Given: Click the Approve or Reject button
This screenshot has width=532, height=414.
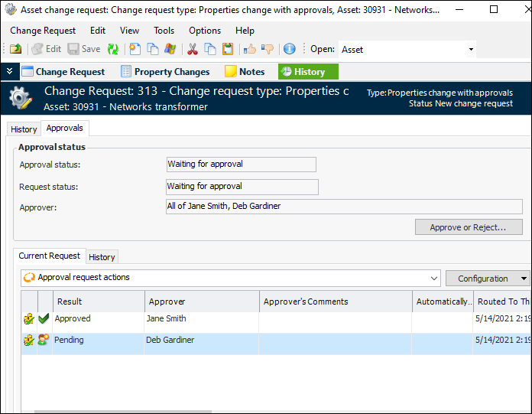Looking at the screenshot, I should click(x=468, y=227).
